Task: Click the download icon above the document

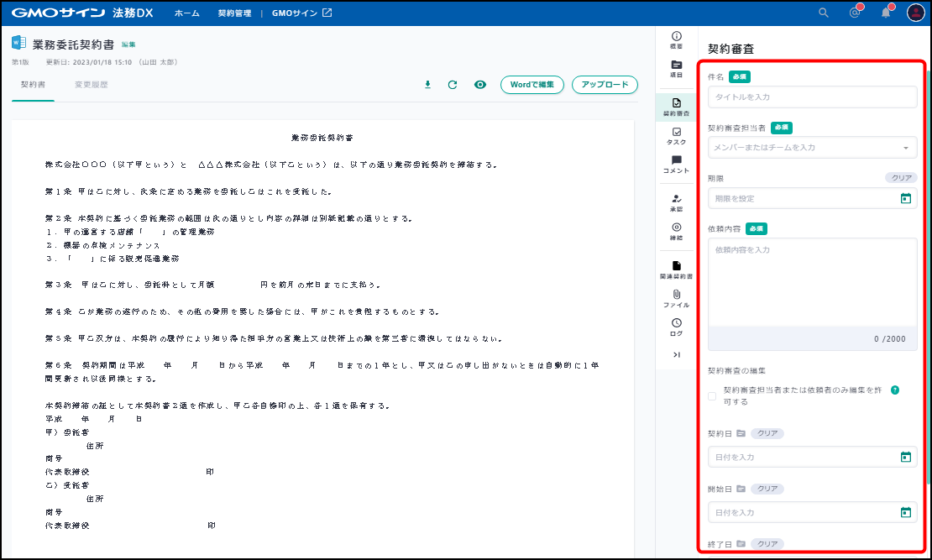Action: click(427, 85)
